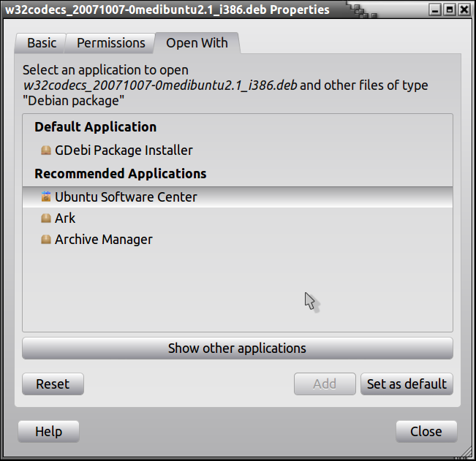Image resolution: width=476 pixels, height=461 pixels.
Task: Click the GDebi Package Installer icon
Action: click(46, 151)
